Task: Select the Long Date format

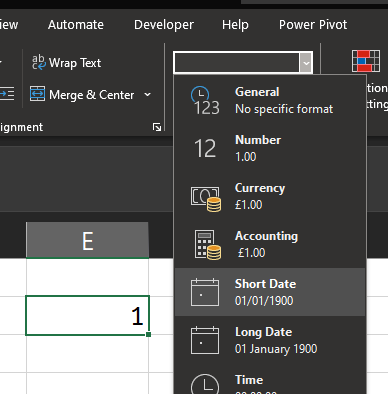Action: (x=270, y=340)
